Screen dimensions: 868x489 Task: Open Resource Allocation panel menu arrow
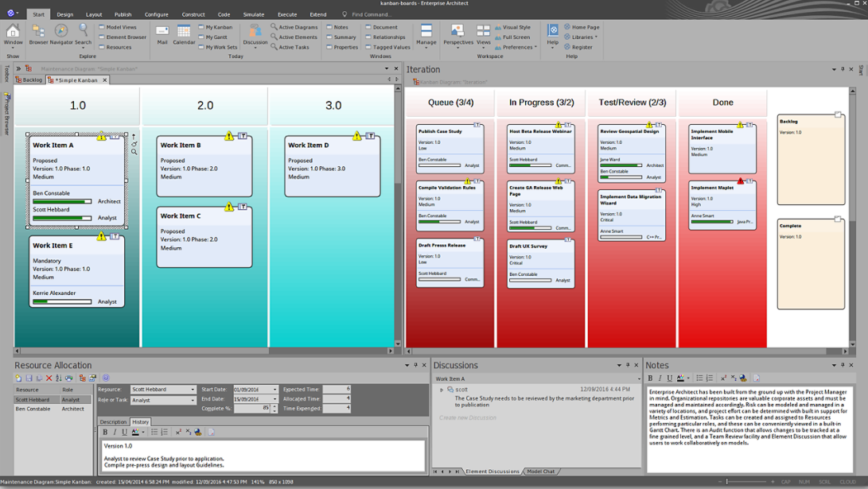tap(407, 365)
